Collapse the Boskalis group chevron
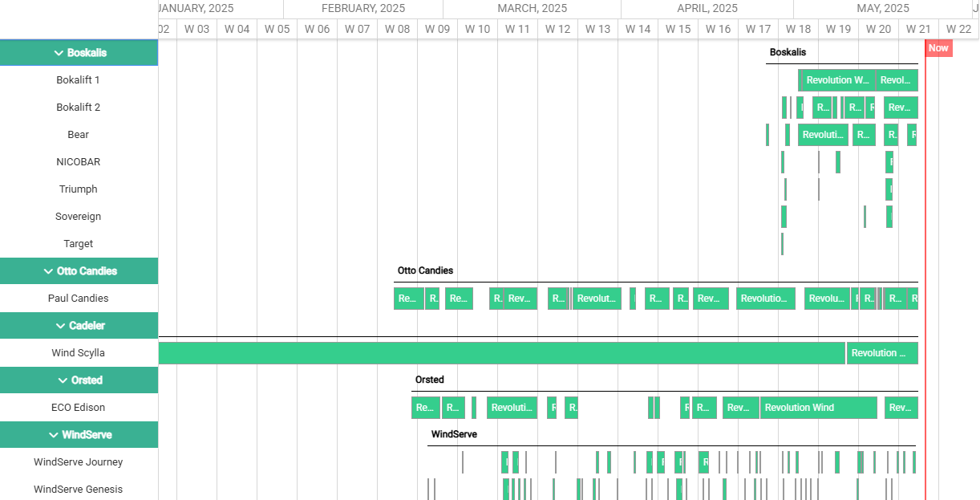980x500 pixels. [x=59, y=53]
